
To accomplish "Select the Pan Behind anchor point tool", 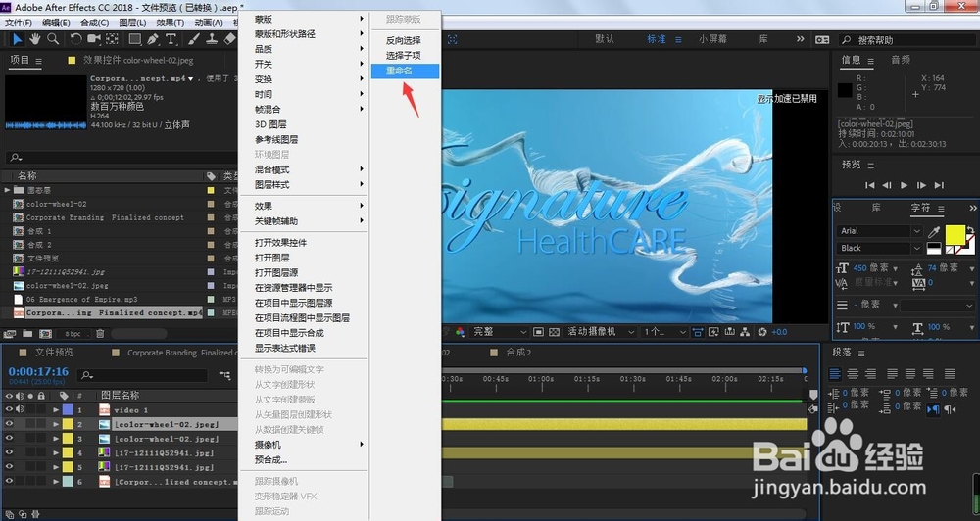I will (112, 39).
